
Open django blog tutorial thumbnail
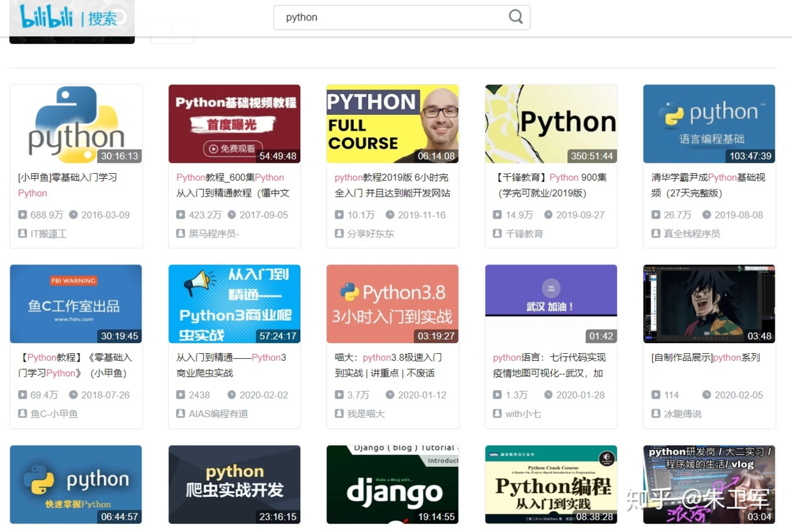point(392,485)
